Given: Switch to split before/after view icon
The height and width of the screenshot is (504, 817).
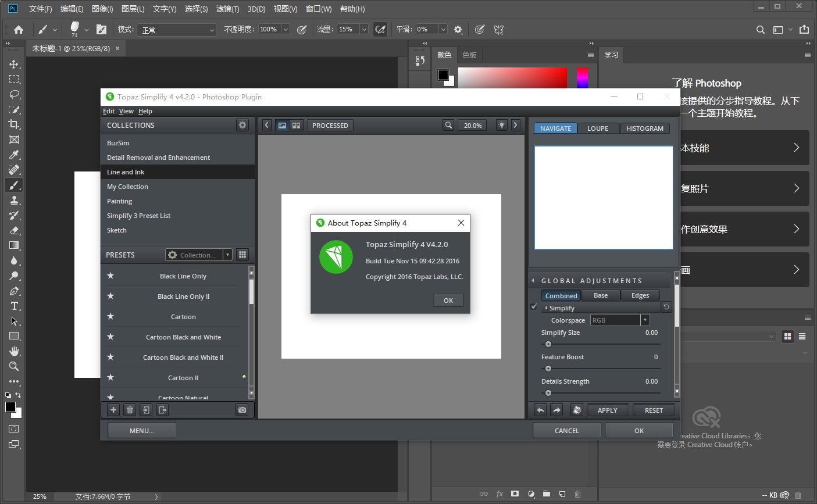Looking at the screenshot, I should 296,125.
